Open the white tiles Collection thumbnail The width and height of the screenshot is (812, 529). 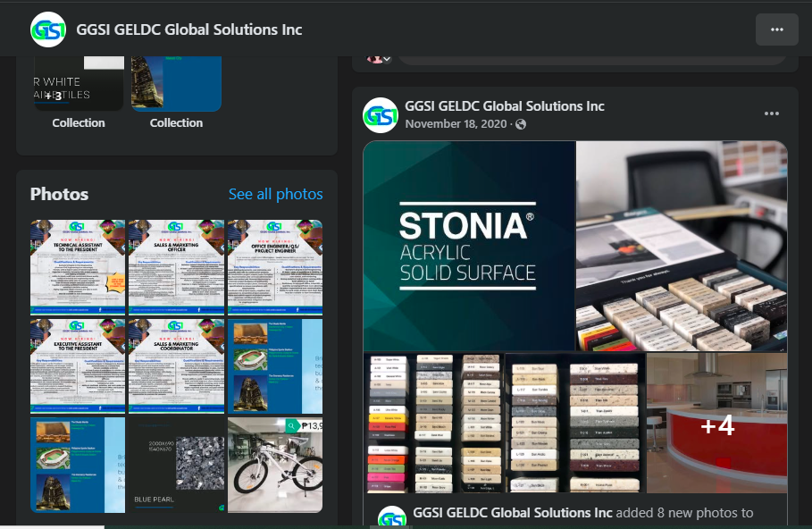click(x=79, y=83)
